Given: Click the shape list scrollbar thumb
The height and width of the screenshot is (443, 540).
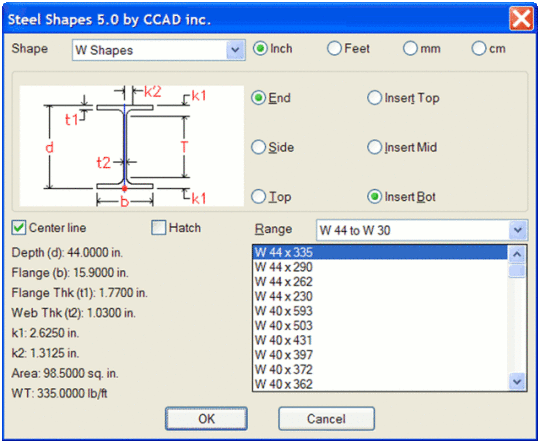Looking at the screenshot, I should pos(517,270).
